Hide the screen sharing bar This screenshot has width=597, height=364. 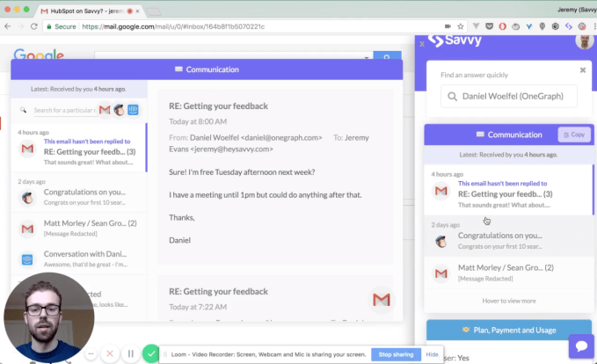432,354
